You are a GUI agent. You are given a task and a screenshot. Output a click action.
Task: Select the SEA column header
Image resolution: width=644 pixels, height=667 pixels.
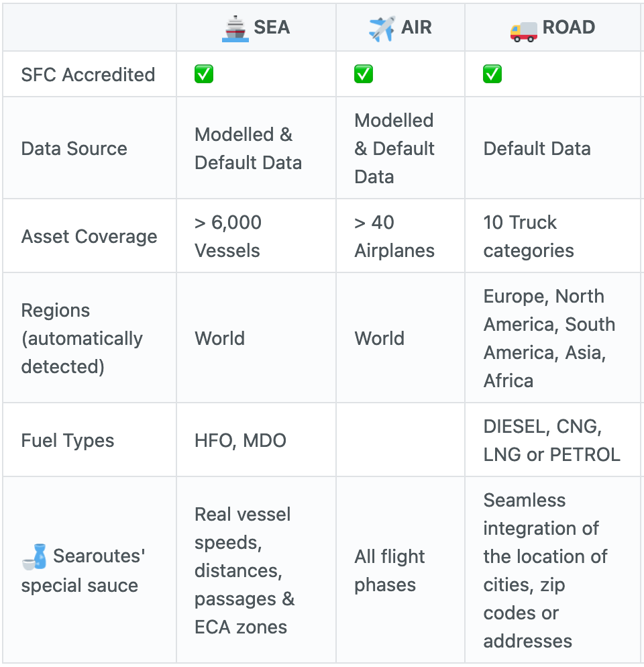pyautogui.click(x=256, y=28)
